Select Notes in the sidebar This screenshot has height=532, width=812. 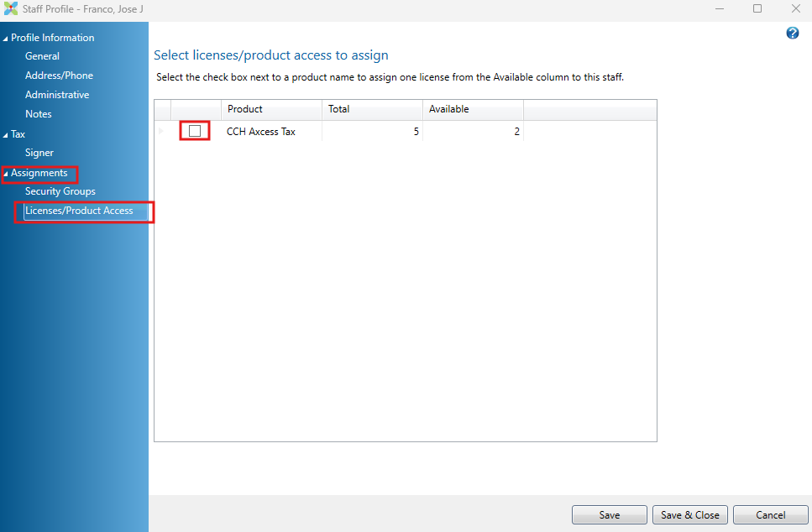(x=39, y=114)
